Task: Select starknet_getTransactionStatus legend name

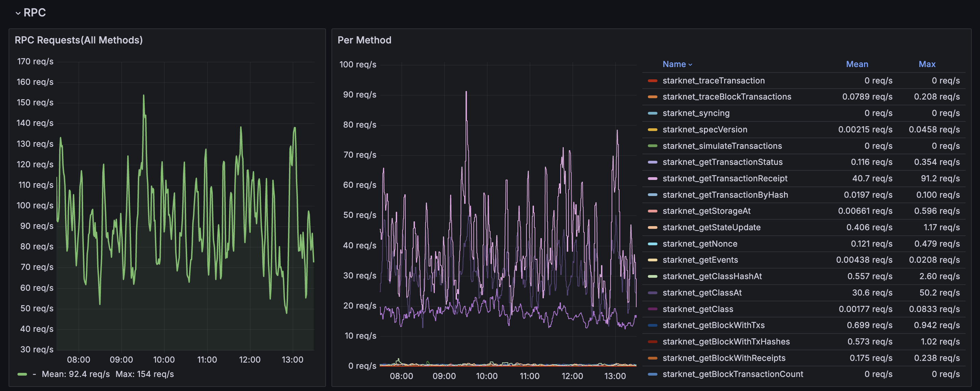Action: pos(722,162)
